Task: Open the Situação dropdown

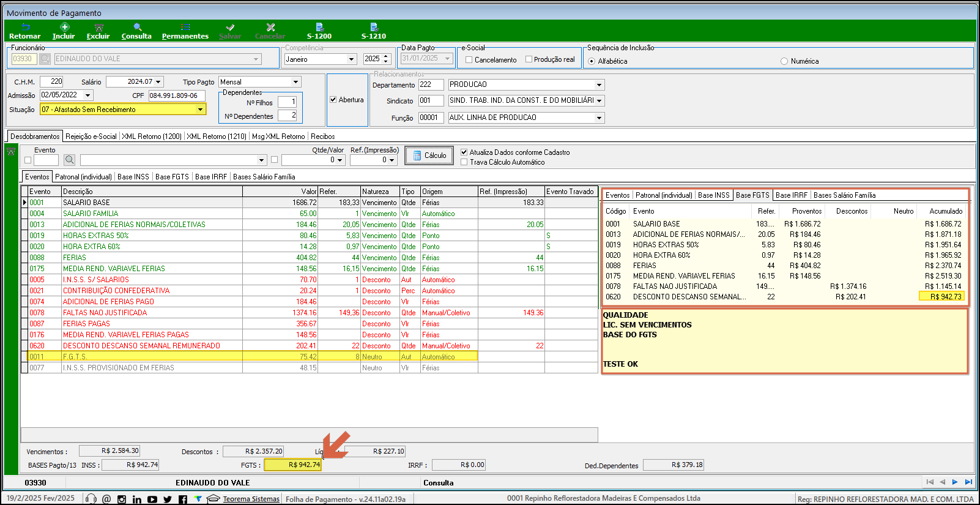Action: tap(200, 110)
